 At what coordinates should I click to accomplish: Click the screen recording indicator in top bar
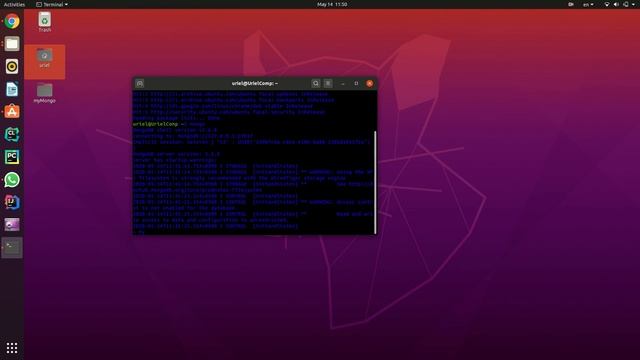571,4
